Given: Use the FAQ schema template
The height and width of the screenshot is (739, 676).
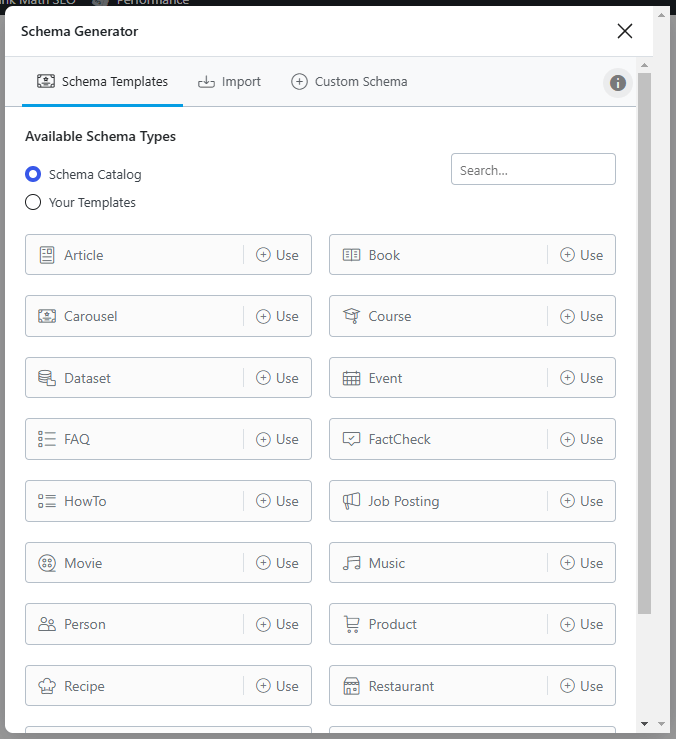Looking at the screenshot, I should [x=277, y=439].
